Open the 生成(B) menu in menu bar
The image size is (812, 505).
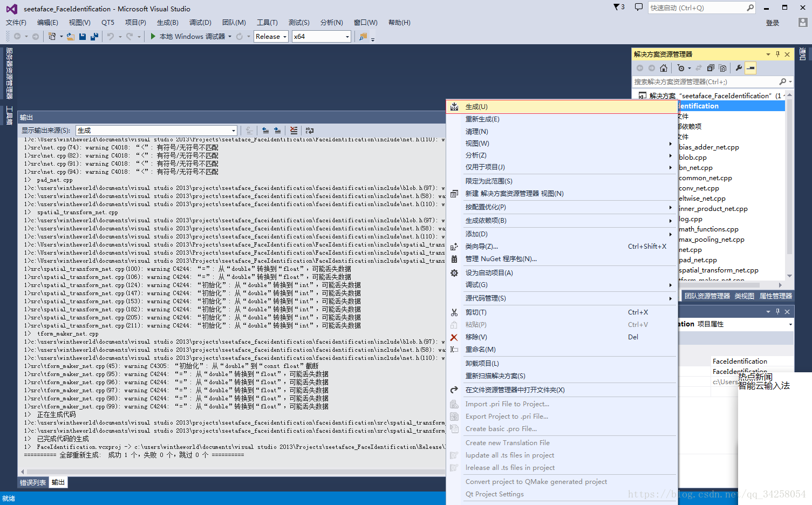(x=168, y=22)
